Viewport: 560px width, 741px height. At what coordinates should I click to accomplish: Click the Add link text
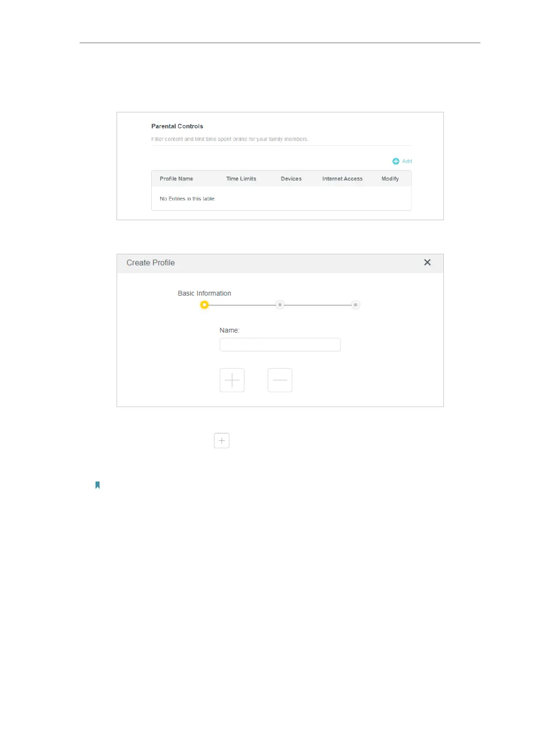407,161
